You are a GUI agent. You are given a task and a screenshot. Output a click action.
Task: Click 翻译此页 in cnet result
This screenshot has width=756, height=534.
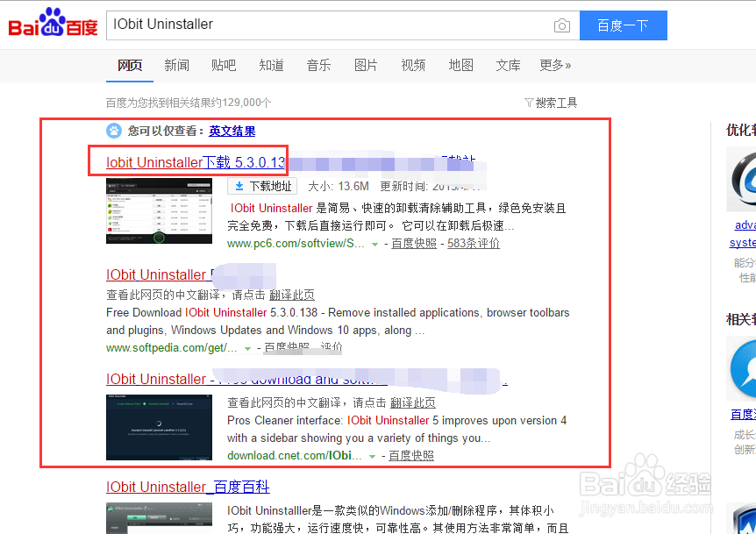tap(413, 402)
